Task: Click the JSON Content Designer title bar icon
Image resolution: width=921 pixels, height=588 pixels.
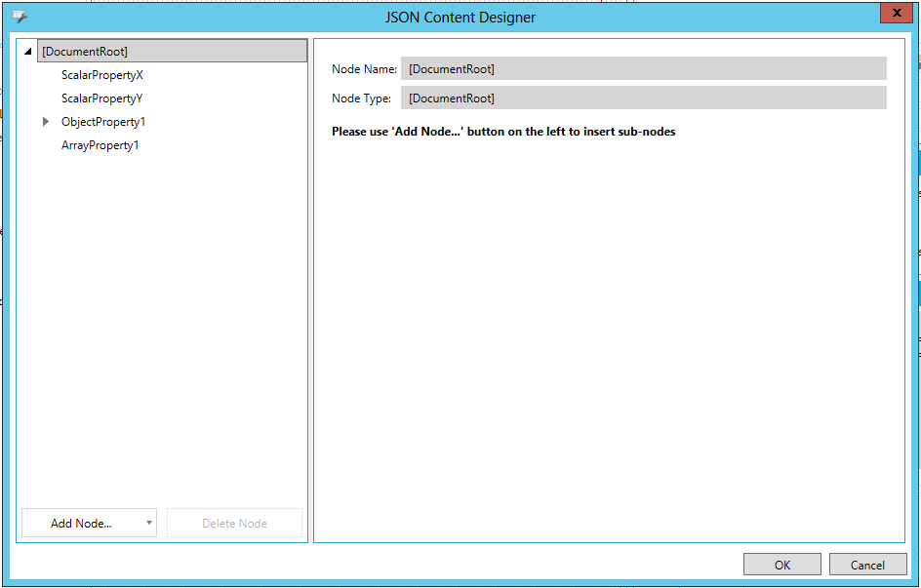Action: coord(19,17)
